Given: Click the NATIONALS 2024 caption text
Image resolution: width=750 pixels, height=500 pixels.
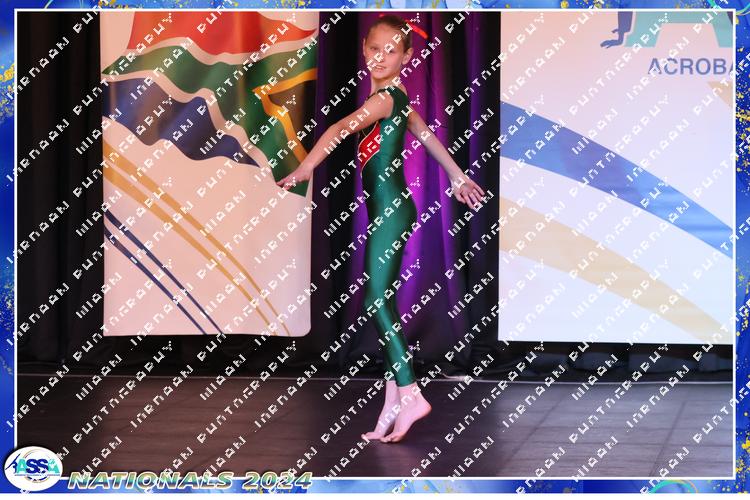Looking at the screenshot, I should (x=190, y=480).
